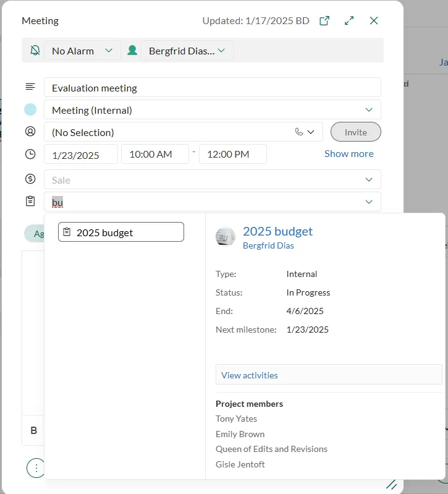Expand the meeting dialog to full size

[349, 20]
